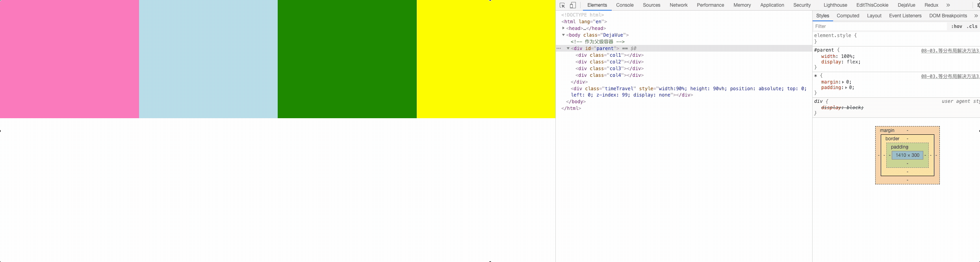Viewport: 980px width, 262px height.
Task: Activate the inspect element picker icon
Action: pyautogui.click(x=562, y=5)
